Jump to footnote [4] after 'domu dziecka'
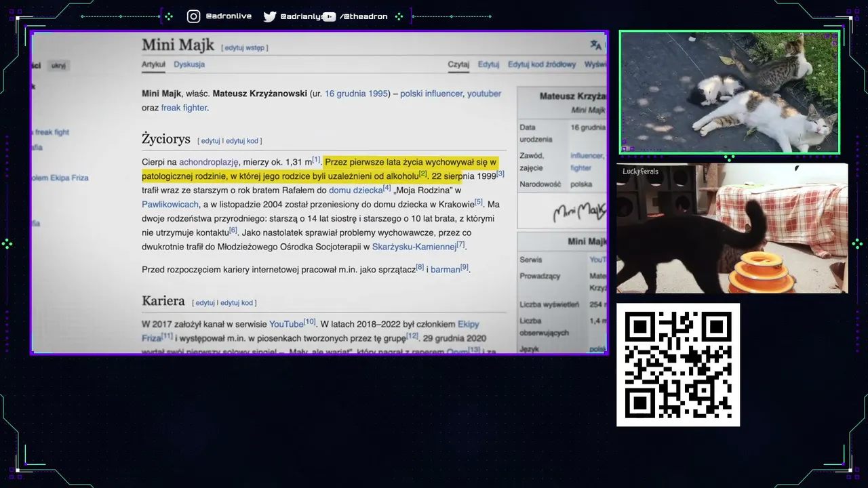 coord(387,188)
